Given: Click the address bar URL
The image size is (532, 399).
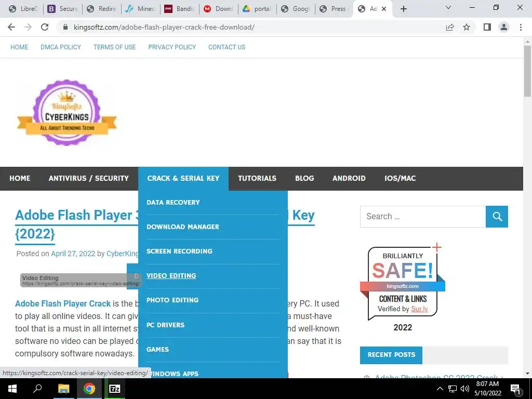Looking at the screenshot, I should (x=164, y=27).
